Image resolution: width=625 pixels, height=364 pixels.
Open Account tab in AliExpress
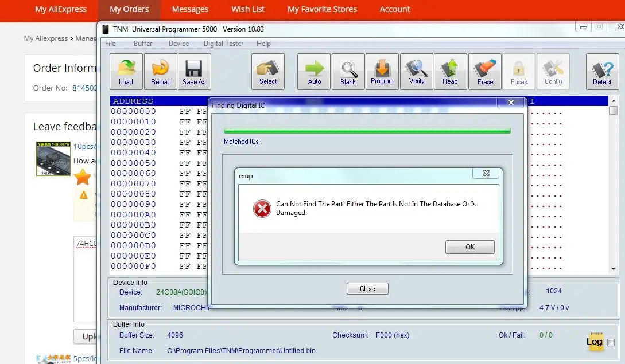pyautogui.click(x=395, y=9)
